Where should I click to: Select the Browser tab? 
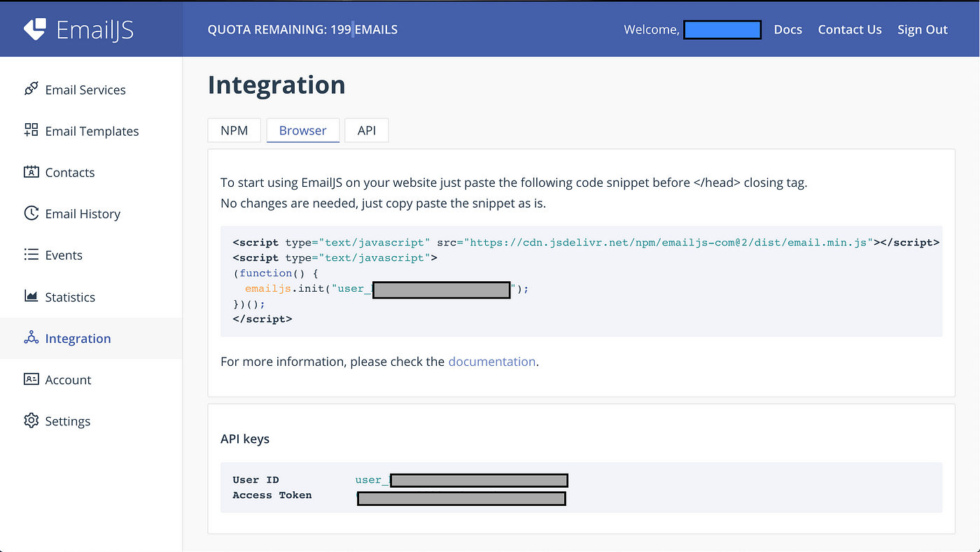point(303,130)
